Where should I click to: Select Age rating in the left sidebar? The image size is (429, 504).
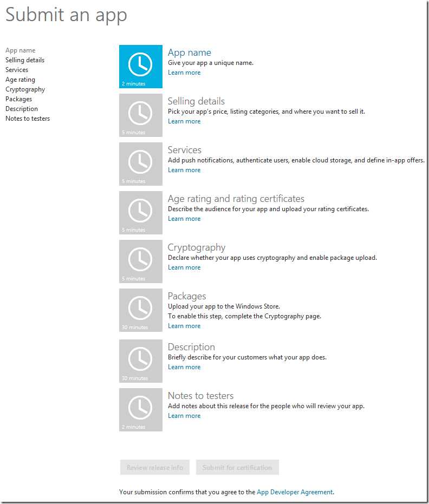20,80
